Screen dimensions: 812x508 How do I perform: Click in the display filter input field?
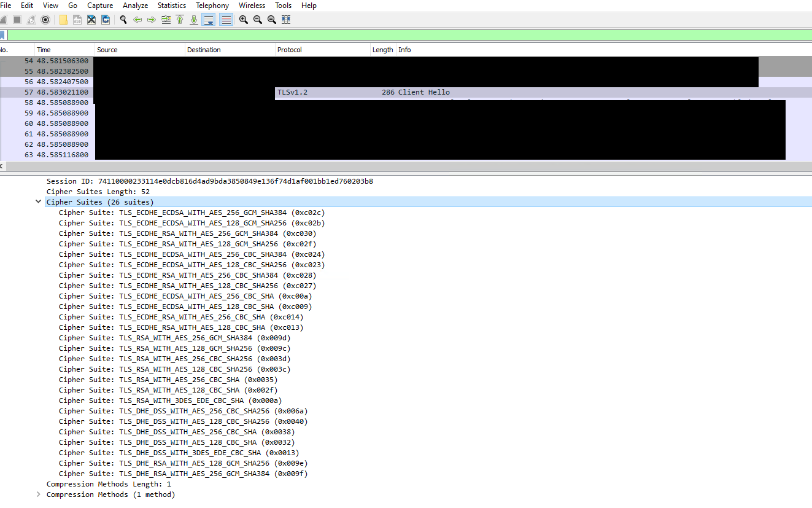click(x=405, y=35)
